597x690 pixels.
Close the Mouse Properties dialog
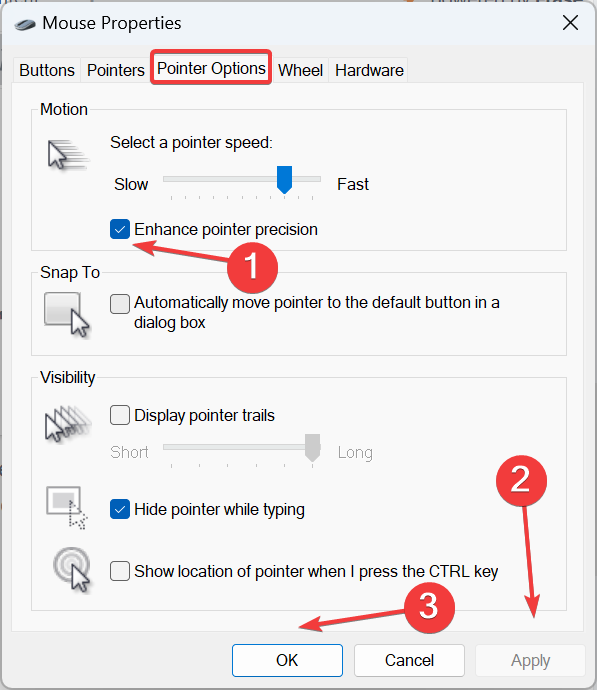tap(570, 22)
